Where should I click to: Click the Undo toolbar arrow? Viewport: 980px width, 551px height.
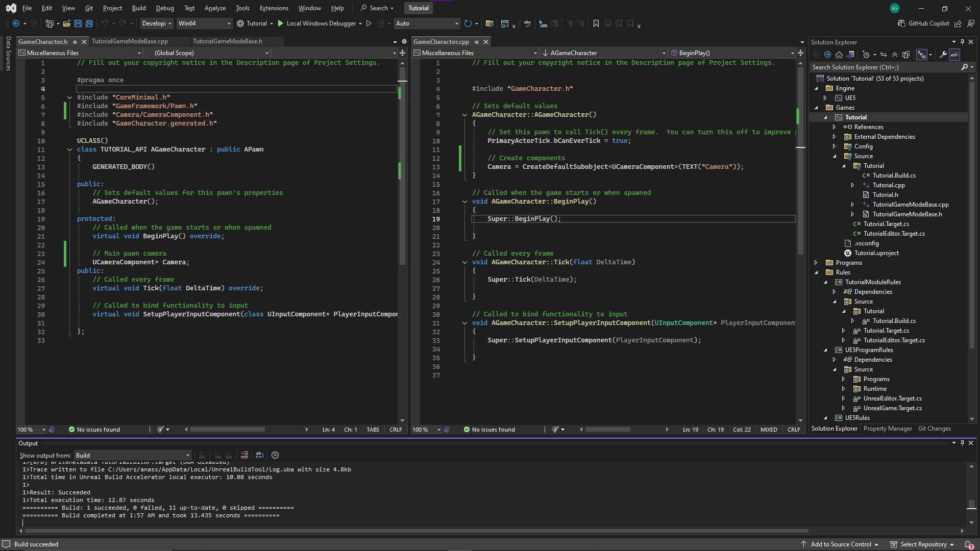tap(104, 23)
